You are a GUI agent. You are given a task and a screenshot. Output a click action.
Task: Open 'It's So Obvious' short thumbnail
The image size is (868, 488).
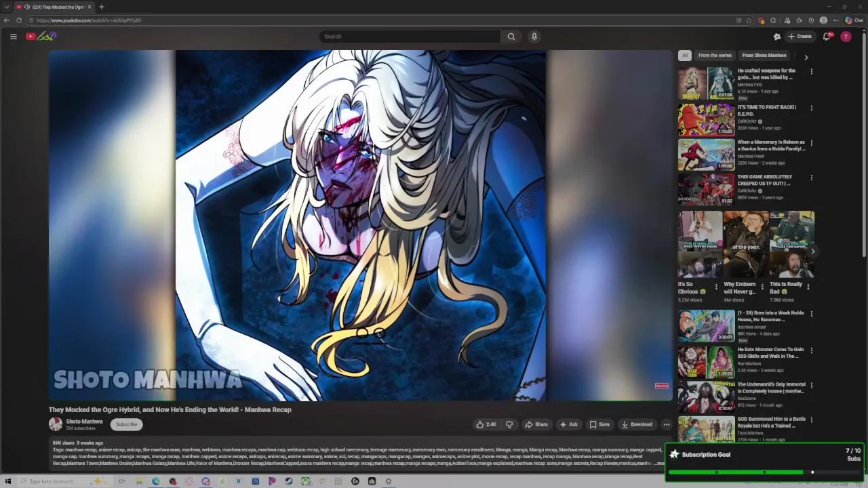pyautogui.click(x=700, y=244)
